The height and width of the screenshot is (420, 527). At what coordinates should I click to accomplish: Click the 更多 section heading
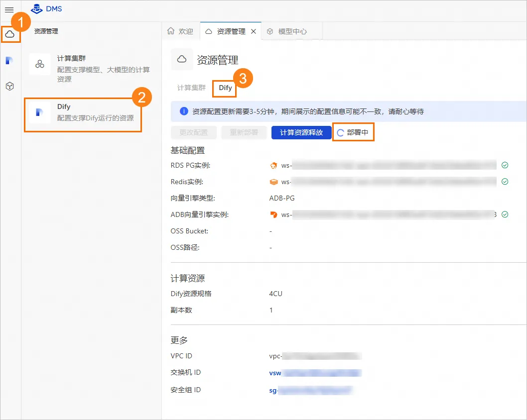[x=179, y=340]
